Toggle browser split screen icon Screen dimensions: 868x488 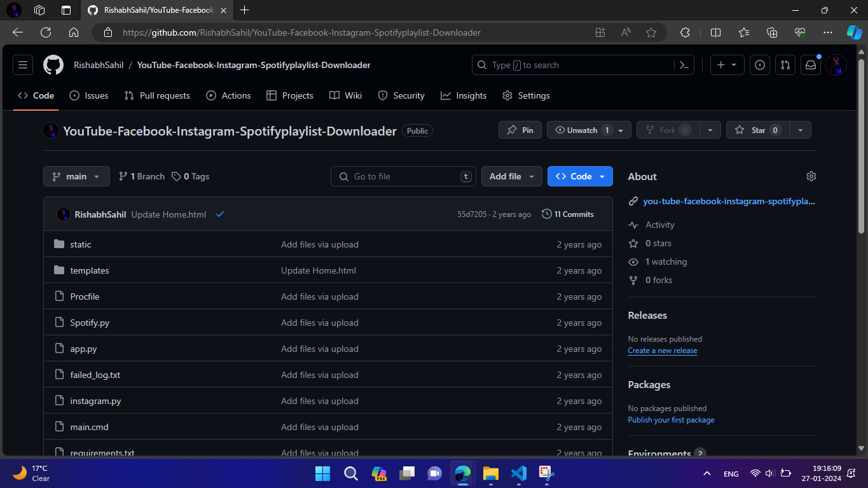point(715,32)
